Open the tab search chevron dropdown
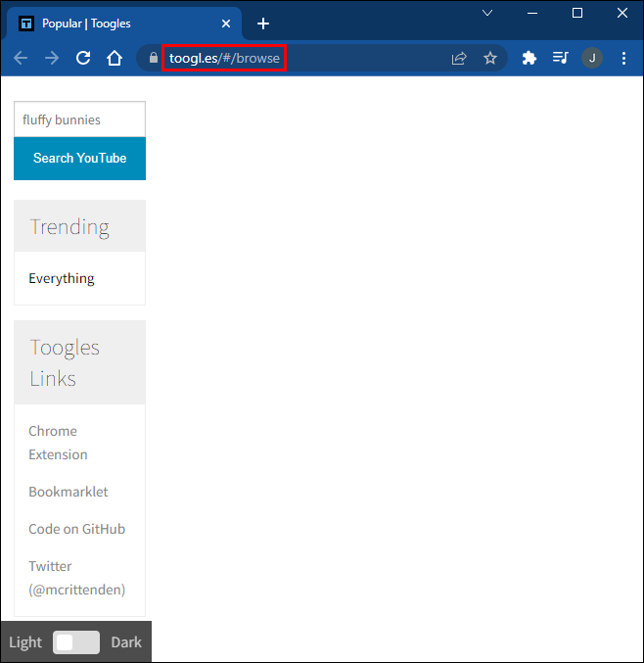The height and width of the screenshot is (663, 644). coord(487,13)
